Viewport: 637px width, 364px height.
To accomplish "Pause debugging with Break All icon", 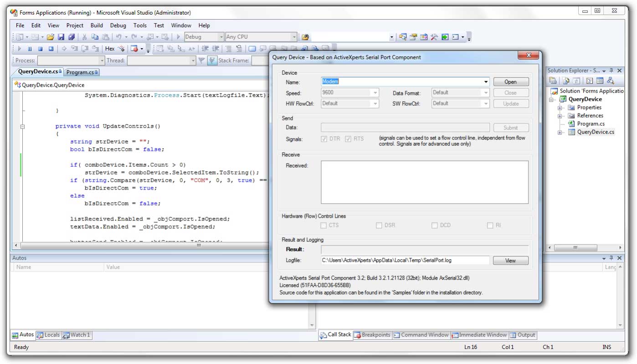I will (30, 49).
